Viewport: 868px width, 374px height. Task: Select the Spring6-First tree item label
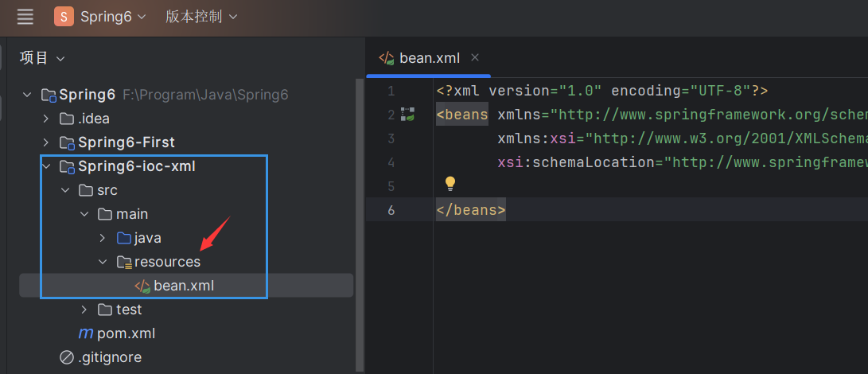click(x=127, y=143)
